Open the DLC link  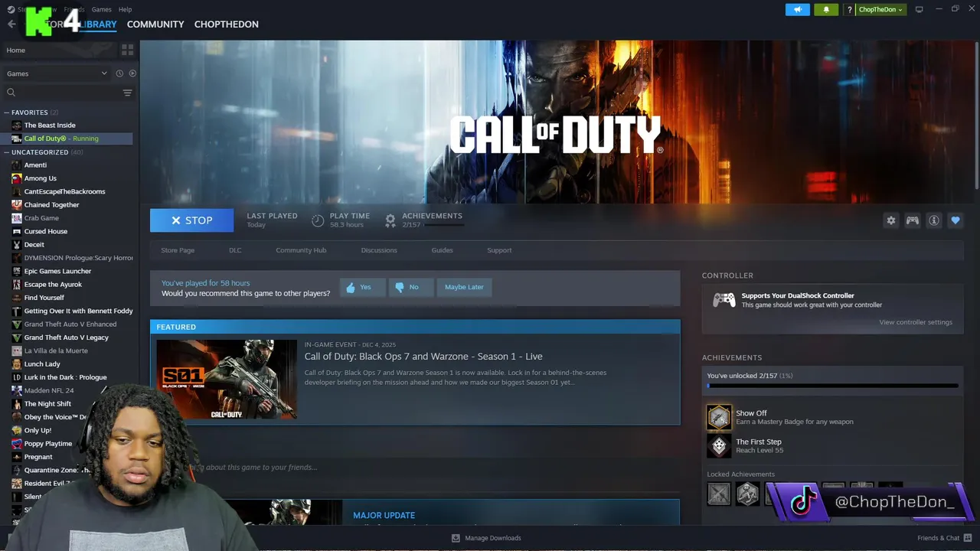pyautogui.click(x=235, y=250)
